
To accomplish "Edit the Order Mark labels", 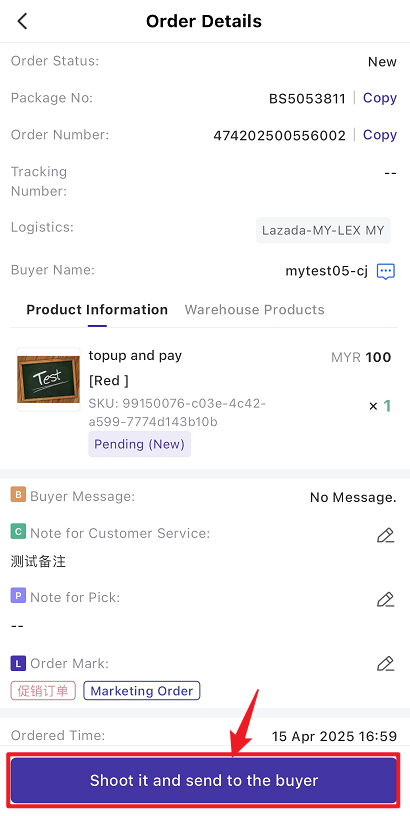I will pyautogui.click(x=385, y=664).
